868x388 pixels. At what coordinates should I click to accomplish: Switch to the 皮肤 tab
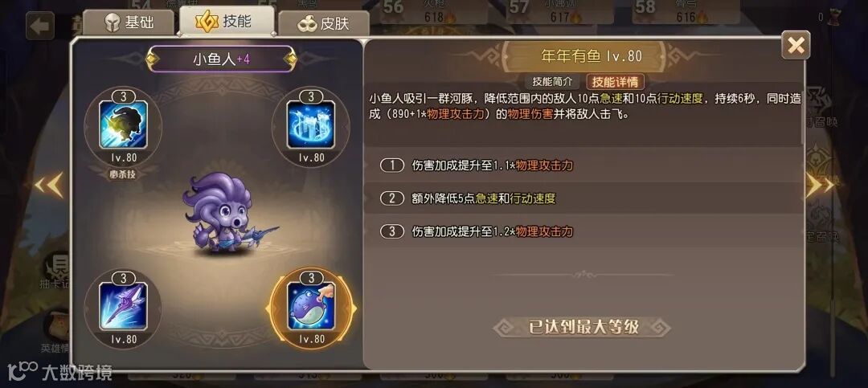click(x=323, y=24)
